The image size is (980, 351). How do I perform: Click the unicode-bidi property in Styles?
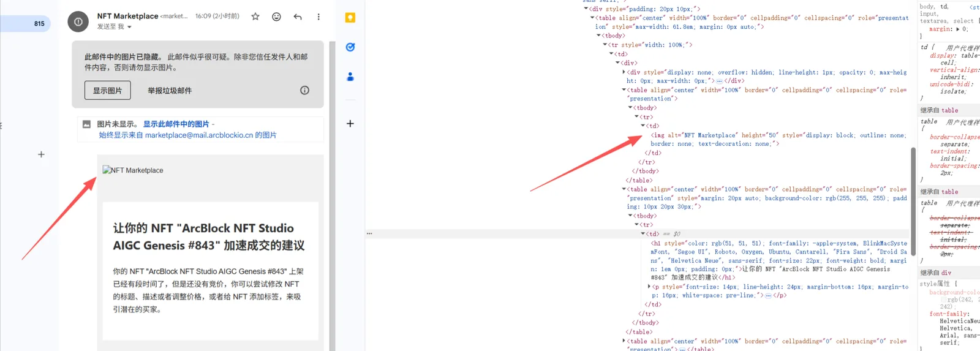click(951, 84)
